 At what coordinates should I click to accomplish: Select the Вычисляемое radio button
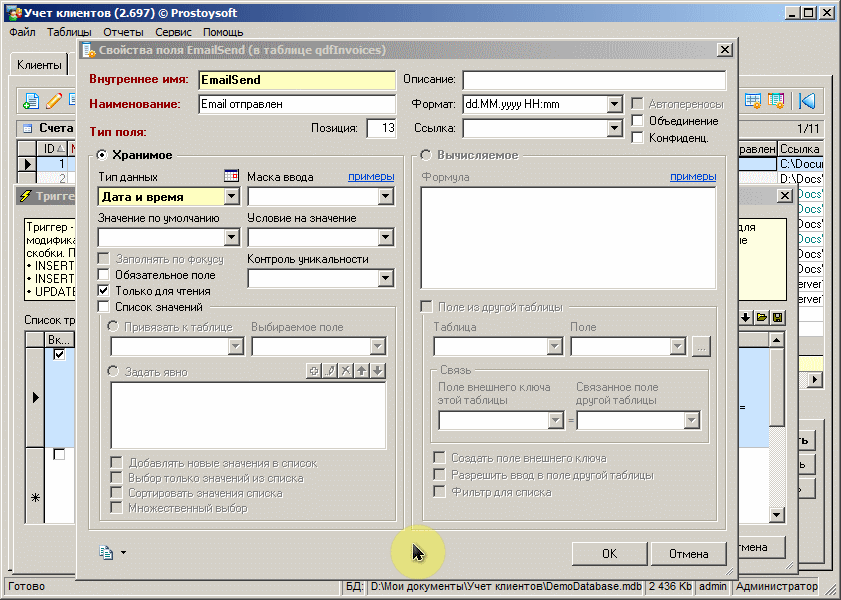click(x=426, y=155)
